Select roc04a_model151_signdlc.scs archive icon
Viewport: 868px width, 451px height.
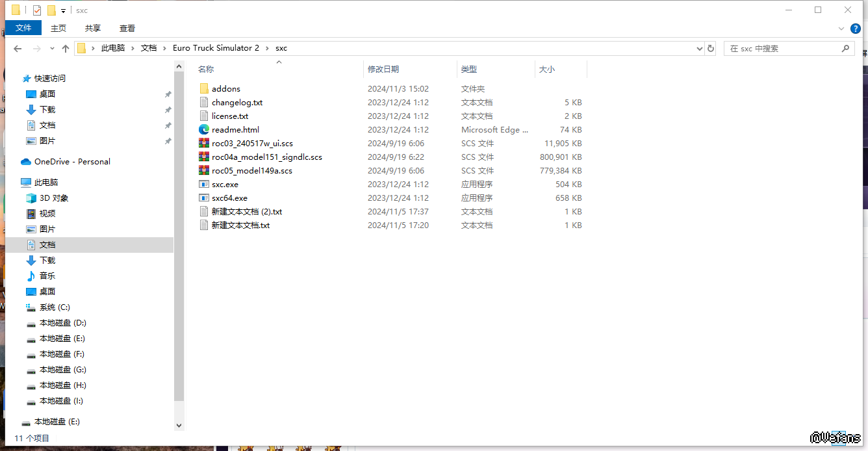pos(204,157)
